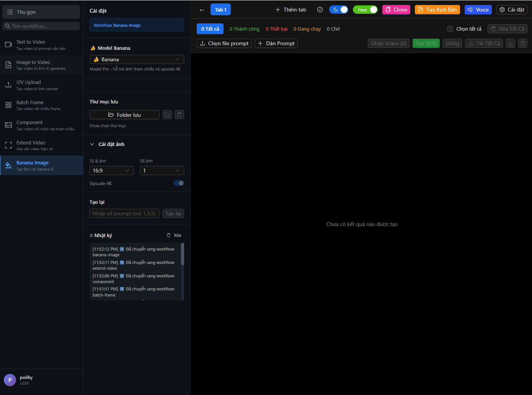
Task: Toggle the Upscale 4K switch
Action: 178,183
